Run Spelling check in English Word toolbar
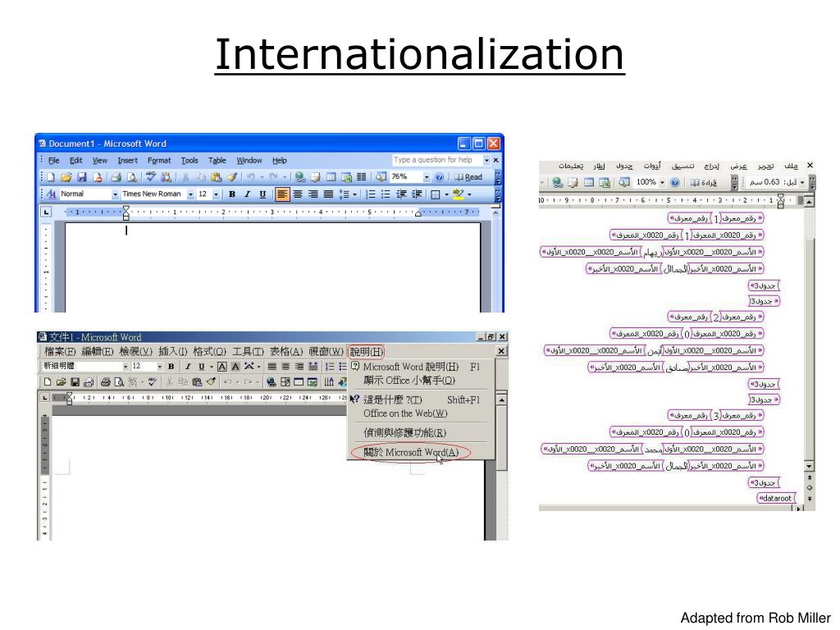The image size is (840, 630). 151,176
